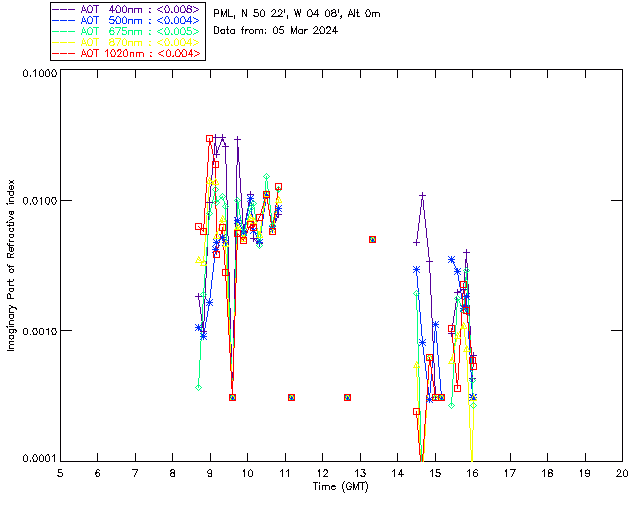Viewport: 640px width, 512px height.
Task: Click the 0.0001 y-axis tick label
Action: tap(40, 459)
